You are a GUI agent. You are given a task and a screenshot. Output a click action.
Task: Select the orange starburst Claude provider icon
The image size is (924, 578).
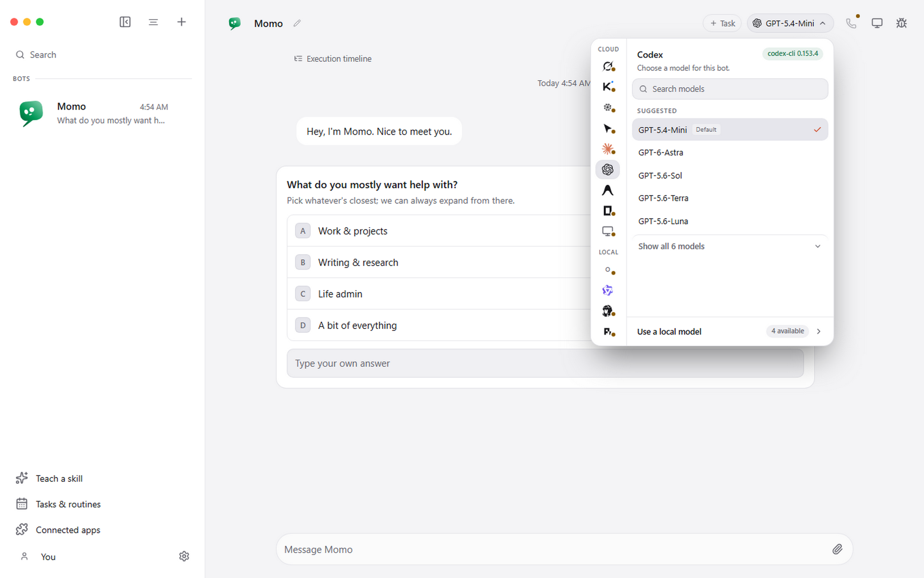[x=607, y=149]
